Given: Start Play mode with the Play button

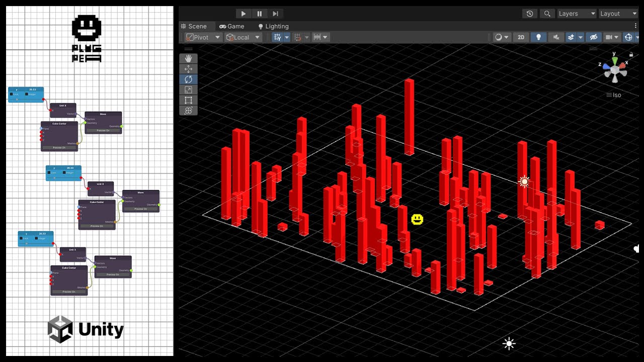Looking at the screenshot, I should point(244,14).
